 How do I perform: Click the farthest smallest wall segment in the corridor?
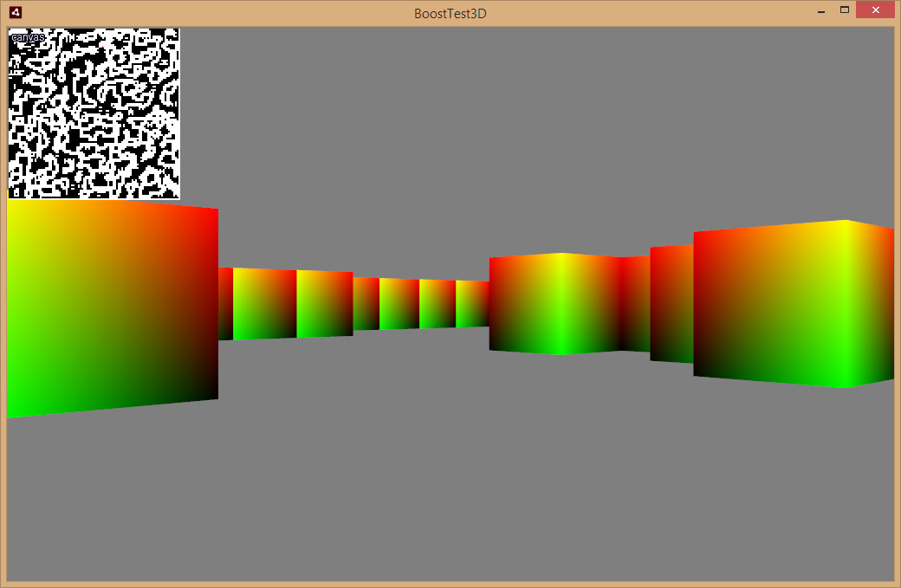472,304
